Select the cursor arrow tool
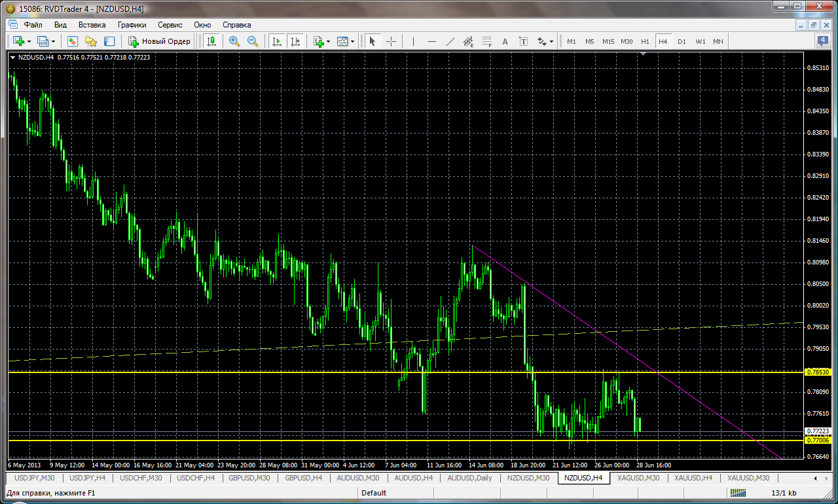Screen dimensions: 838x504 point(373,41)
